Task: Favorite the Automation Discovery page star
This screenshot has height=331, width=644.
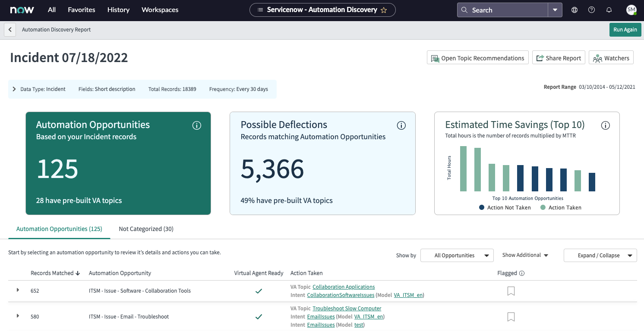Action: 384,10
